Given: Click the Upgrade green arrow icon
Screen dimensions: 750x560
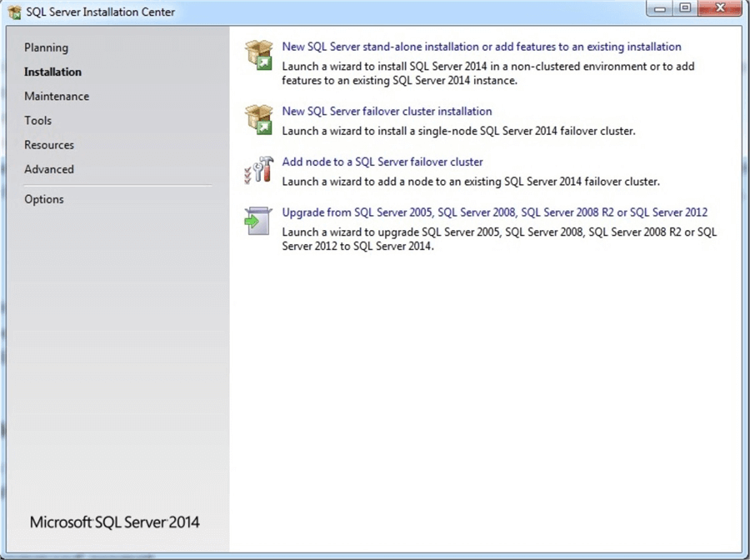Looking at the screenshot, I should pyautogui.click(x=258, y=221).
